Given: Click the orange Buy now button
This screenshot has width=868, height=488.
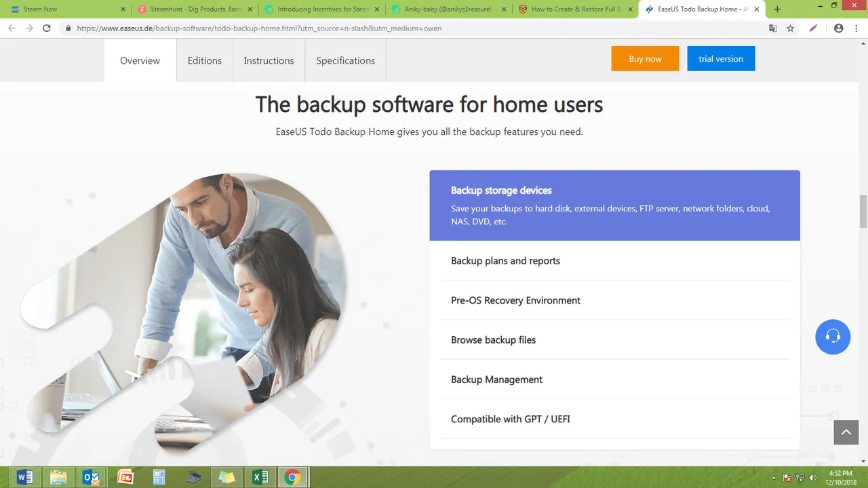Looking at the screenshot, I should point(645,59).
